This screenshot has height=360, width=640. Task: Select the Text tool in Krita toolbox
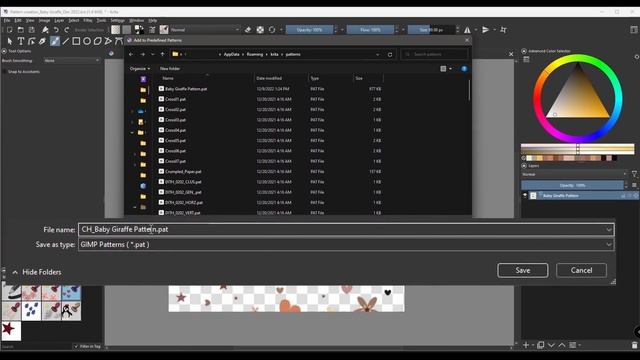pyautogui.click(x=20, y=41)
